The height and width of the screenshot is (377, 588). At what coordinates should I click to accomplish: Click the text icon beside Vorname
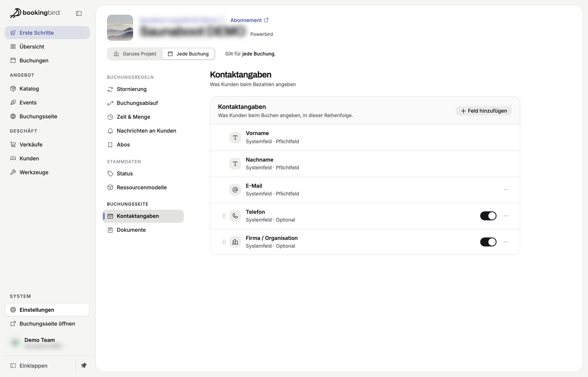[235, 137]
